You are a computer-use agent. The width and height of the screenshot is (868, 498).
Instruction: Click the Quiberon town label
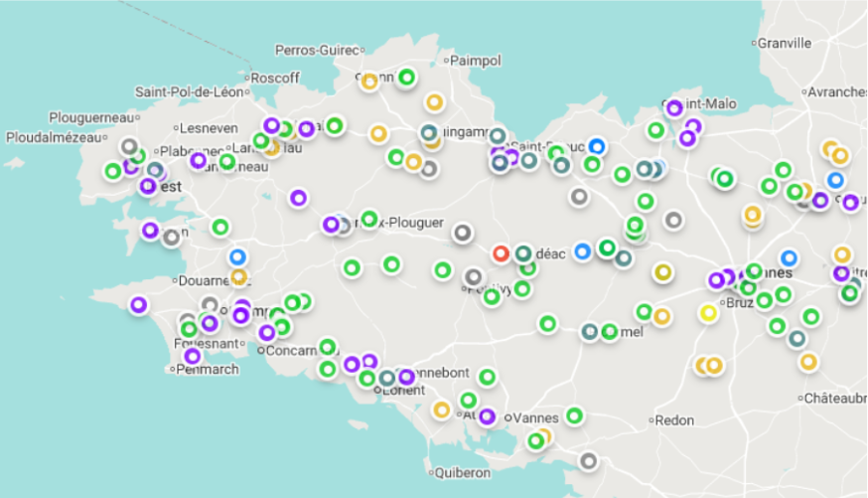click(x=462, y=473)
